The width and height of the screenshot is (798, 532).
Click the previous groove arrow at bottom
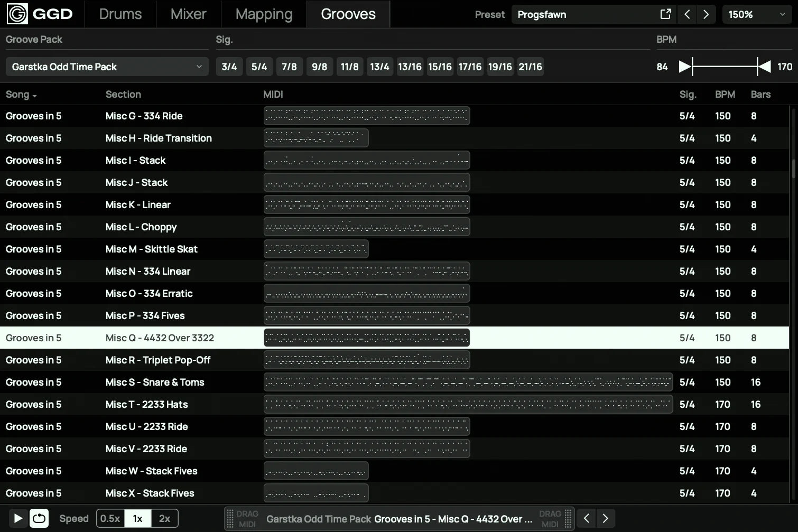(x=586, y=518)
